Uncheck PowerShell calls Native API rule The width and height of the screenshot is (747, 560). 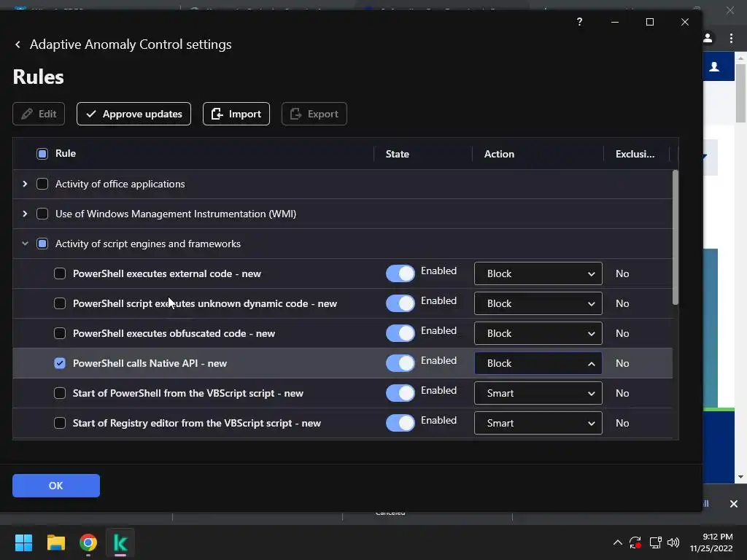60,363
